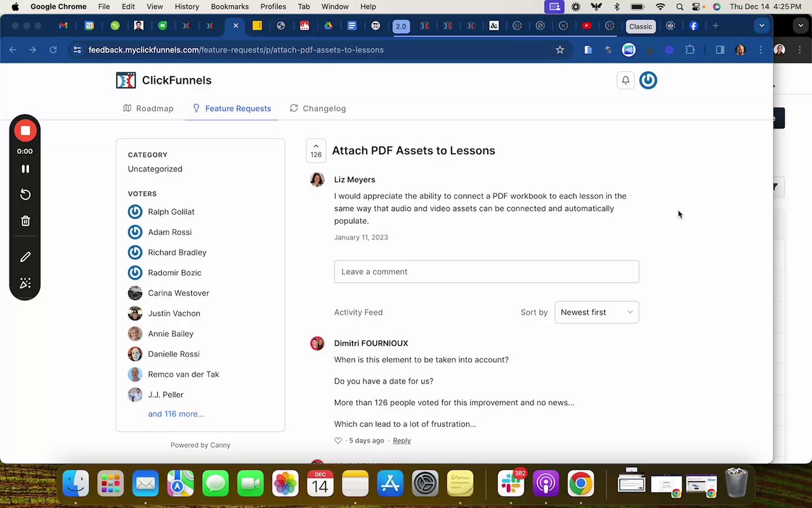Open the Roadmap tab
This screenshot has width=812, height=508.
[148, 109]
